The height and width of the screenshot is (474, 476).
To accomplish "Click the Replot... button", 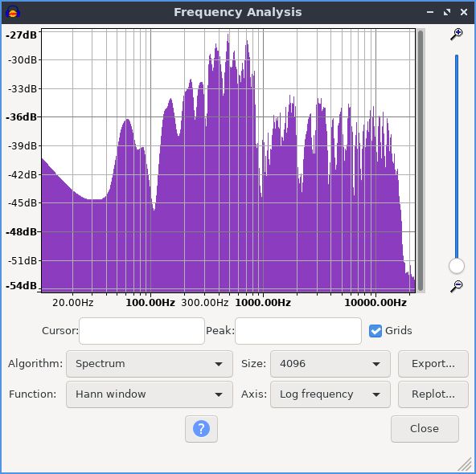I will point(433,394).
